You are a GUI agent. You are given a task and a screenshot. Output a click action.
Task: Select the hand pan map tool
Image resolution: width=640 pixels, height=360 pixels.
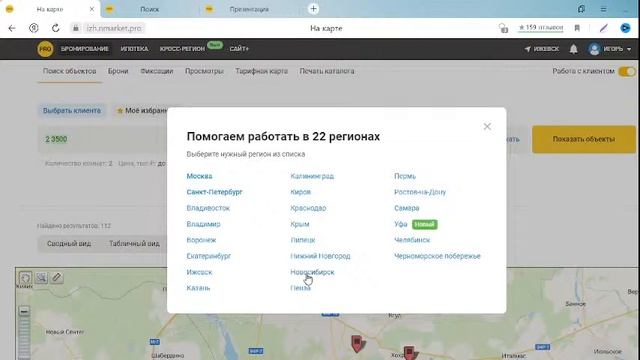click(25, 278)
